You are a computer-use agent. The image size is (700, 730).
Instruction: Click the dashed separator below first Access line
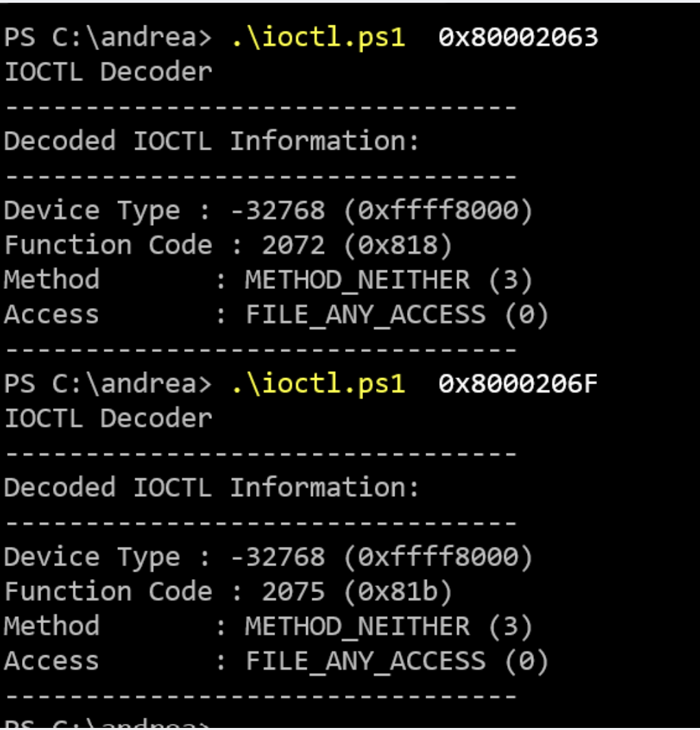(261, 350)
